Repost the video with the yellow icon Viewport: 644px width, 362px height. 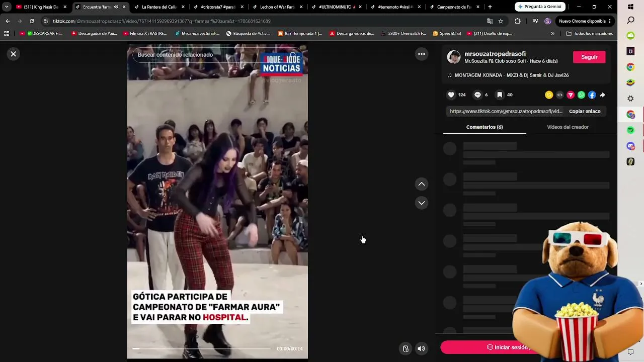pyautogui.click(x=549, y=95)
